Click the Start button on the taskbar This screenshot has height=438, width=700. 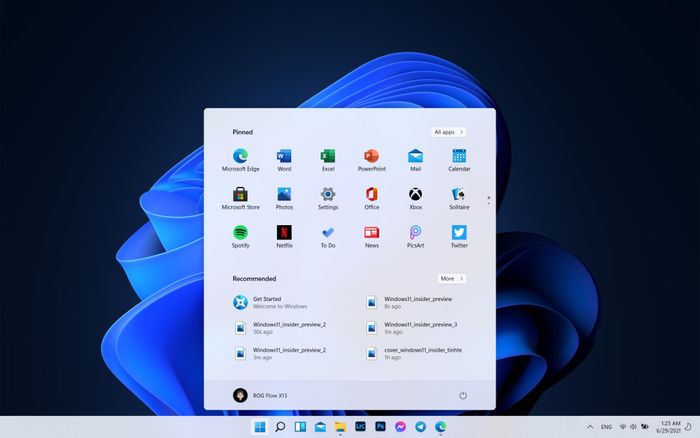(x=260, y=427)
